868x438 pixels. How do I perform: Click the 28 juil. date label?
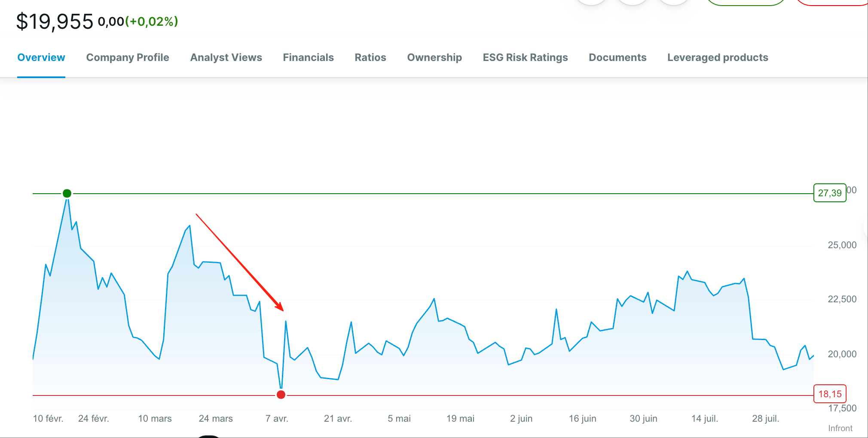coord(765,418)
